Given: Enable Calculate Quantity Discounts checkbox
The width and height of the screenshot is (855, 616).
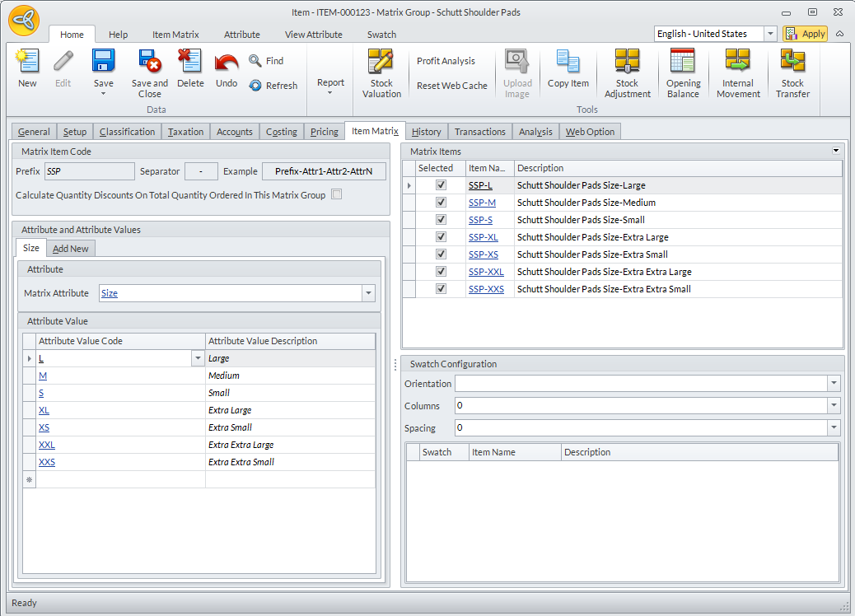Looking at the screenshot, I should (x=336, y=195).
